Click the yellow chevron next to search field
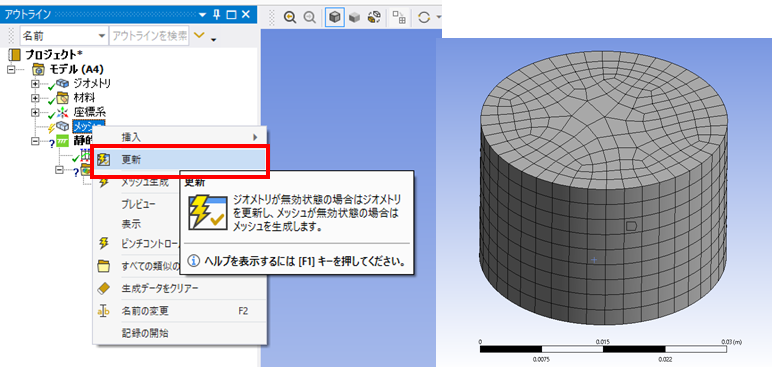Screen dimensions: 772x367 199,35
